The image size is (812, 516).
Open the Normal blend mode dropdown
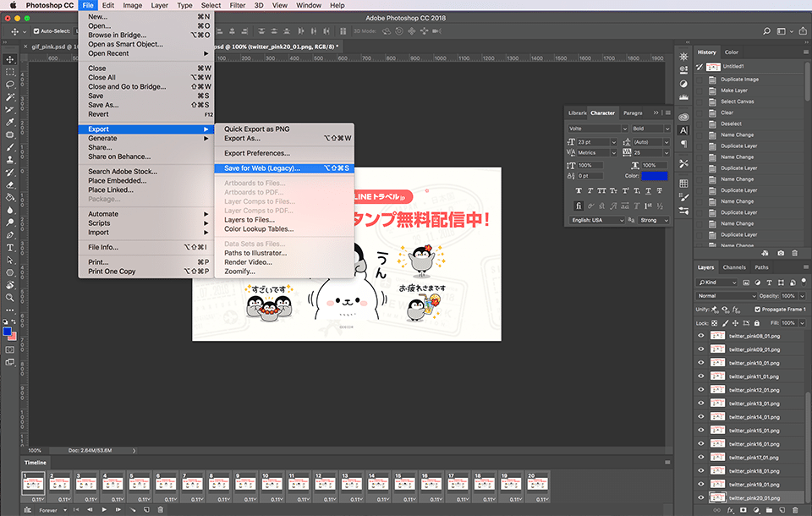[x=727, y=296]
